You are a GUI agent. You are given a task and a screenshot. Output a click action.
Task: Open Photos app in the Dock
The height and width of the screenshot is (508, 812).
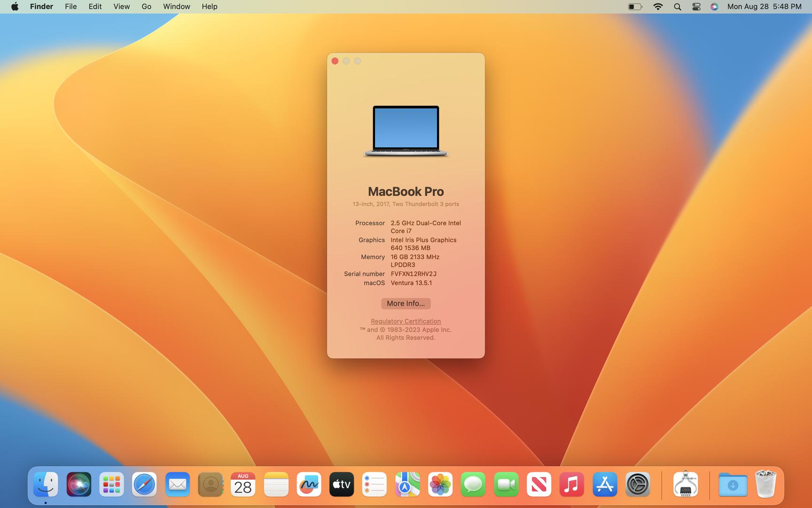tap(440, 484)
